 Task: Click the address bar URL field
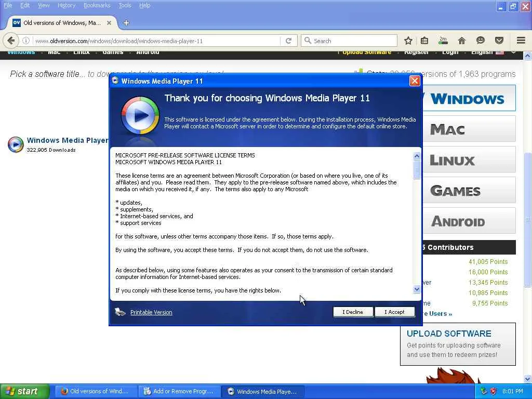[x=156, y=41]
